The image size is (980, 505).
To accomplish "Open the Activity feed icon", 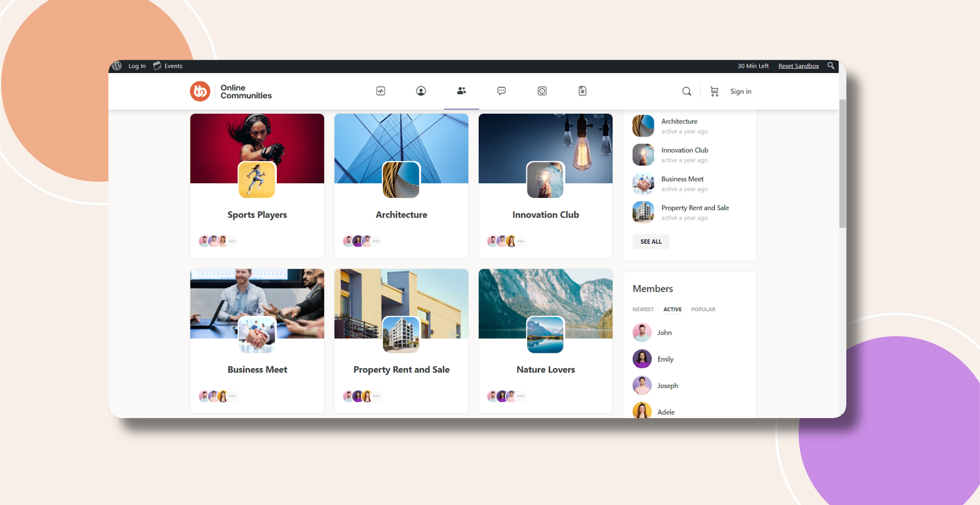I will pos(380,91).
